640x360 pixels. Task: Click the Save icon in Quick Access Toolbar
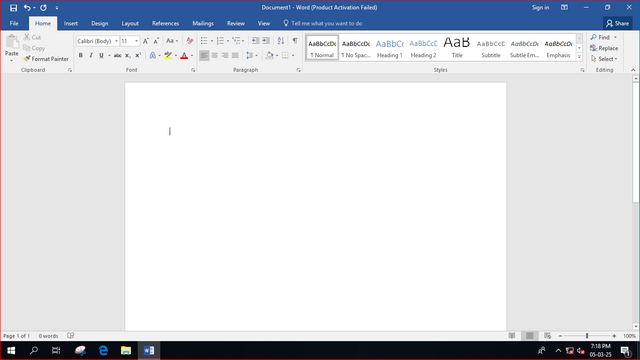click(x=13, y=8)
